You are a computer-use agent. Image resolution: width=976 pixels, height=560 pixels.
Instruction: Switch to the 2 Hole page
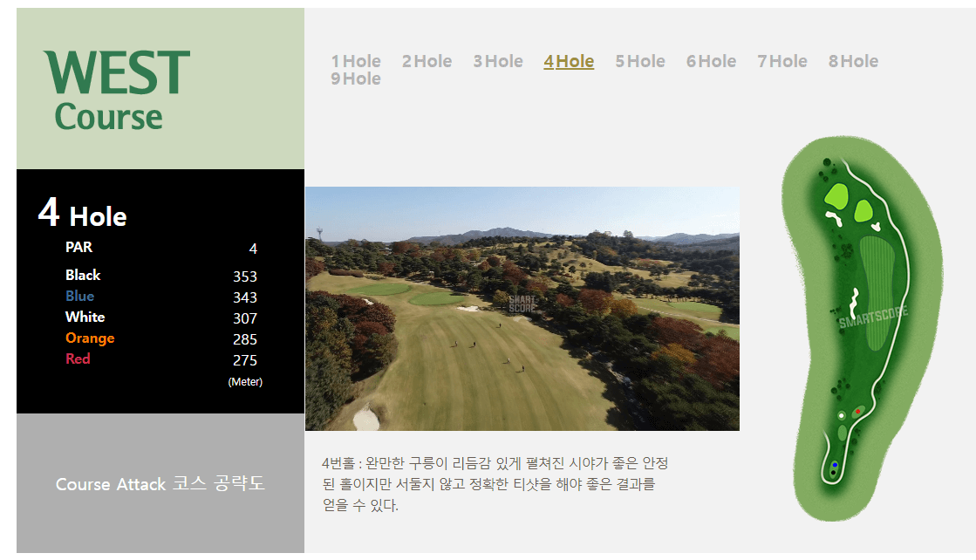coord(427,61)
